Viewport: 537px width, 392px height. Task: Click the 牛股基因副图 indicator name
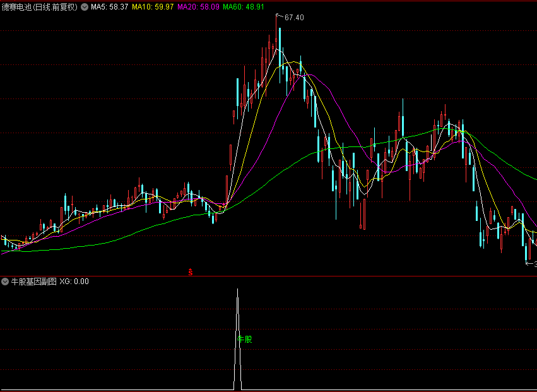(x=34, y=282)
